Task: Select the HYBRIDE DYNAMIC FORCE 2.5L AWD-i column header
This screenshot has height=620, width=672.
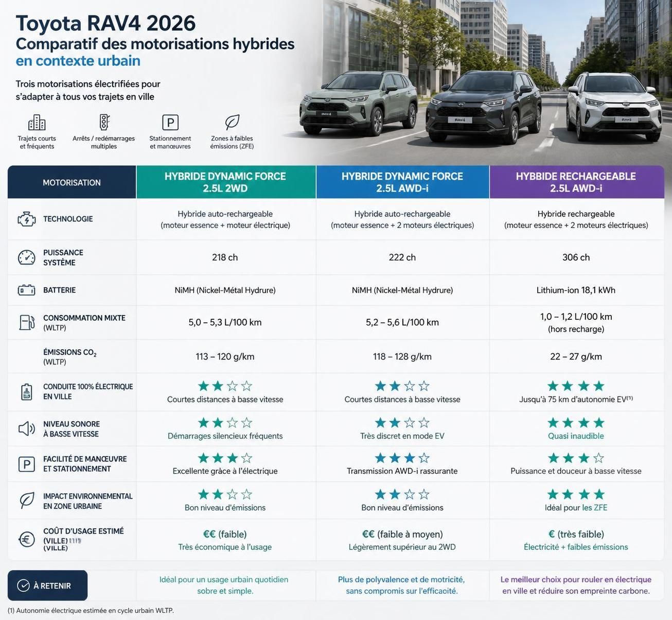Action: (x=402, y=182)
